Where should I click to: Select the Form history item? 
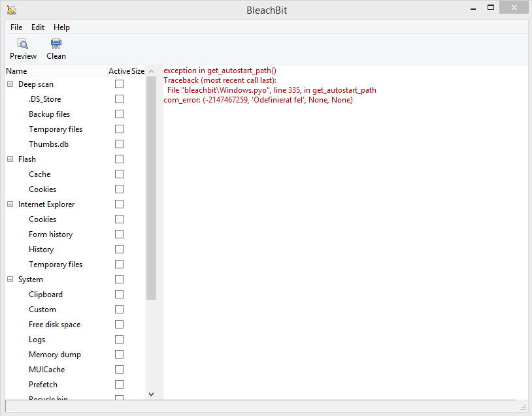[51, 234]
